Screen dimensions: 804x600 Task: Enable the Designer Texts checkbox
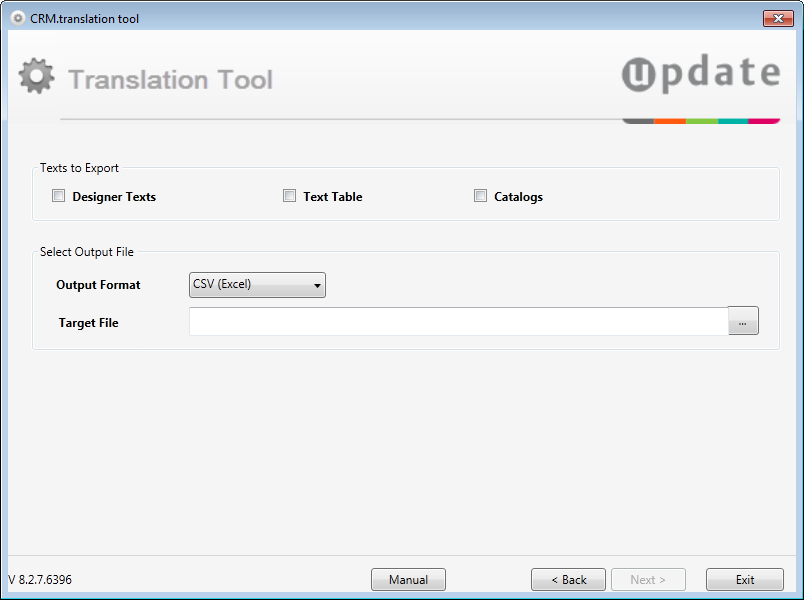click(x=58, y=195)
